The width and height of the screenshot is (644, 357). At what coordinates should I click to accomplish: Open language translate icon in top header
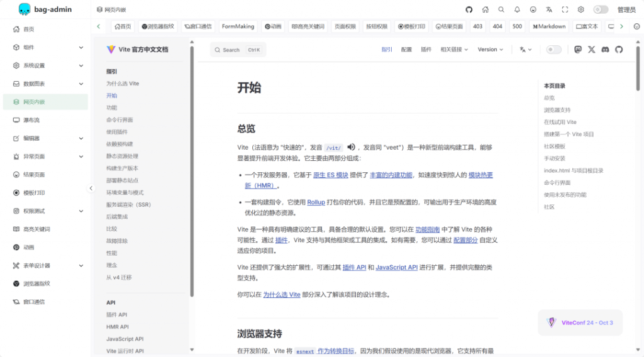coord(549,9)
